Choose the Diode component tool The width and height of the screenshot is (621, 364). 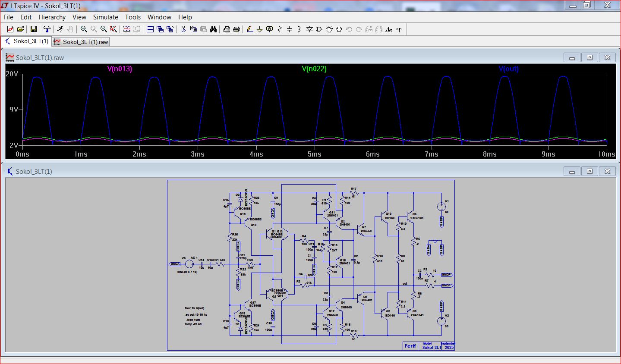[x=309, y=29]
